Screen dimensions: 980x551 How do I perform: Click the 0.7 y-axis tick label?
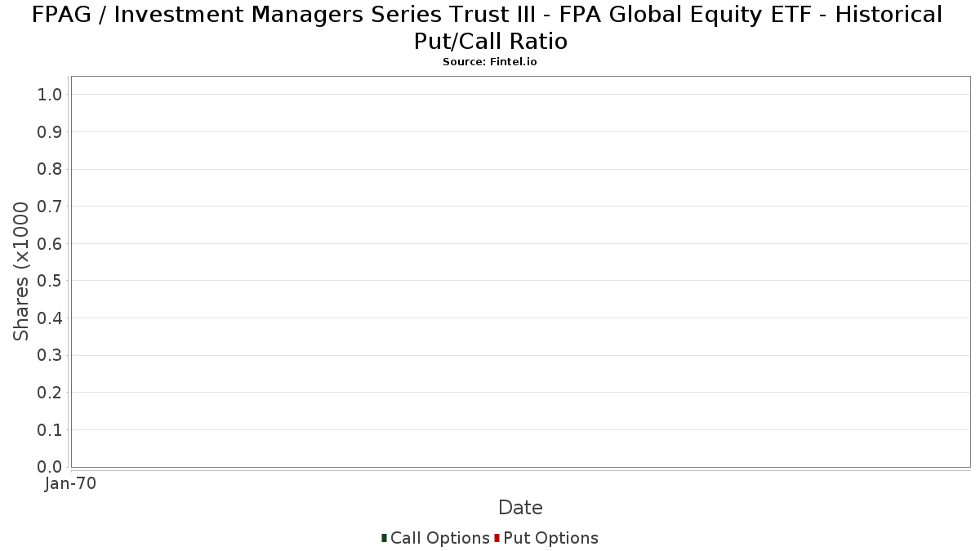(x=50, y=207)
